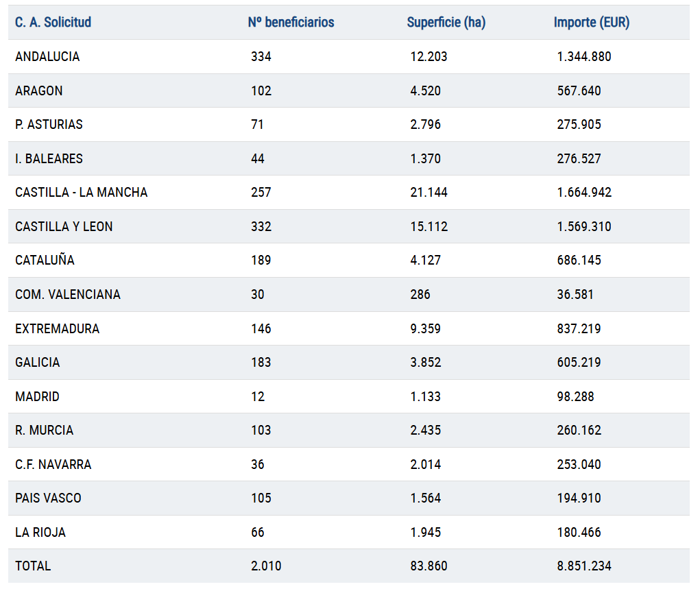Click the Importe (EUR) column header
The width and height of the screenshot is (700, 591).
[591, 23]
